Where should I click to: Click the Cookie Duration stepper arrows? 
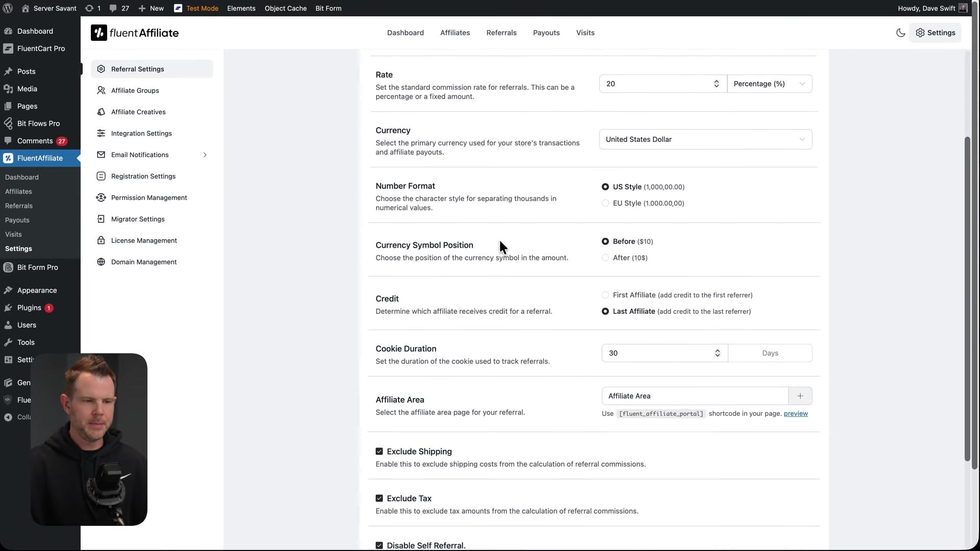(x=717, y=353)
